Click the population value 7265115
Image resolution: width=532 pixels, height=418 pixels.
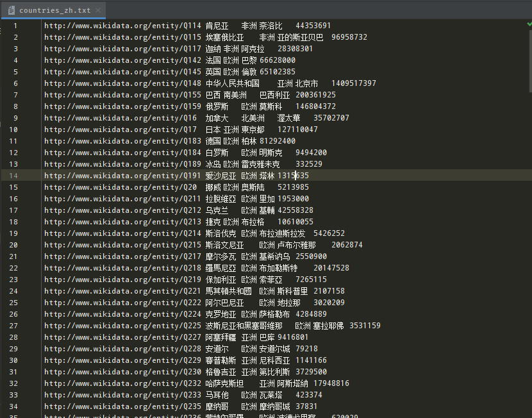311,280
